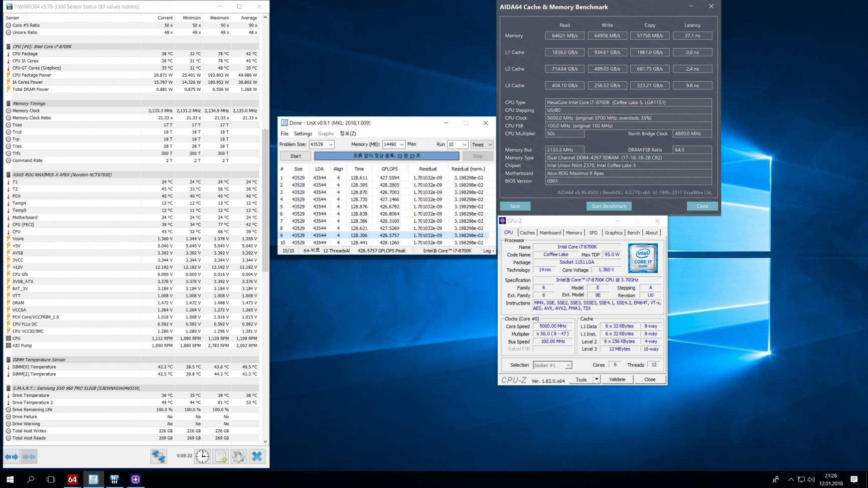Switch to the Caches tab in CPU-Z
Image resolution: width=868 pixels, height=488 pixels.
[x=527, y=233]
